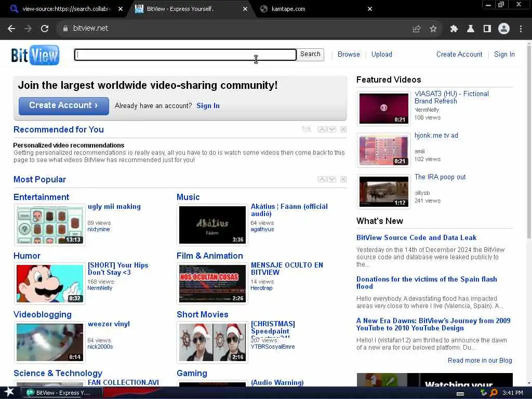The height and width of the screenshot is (399, 532).
Task: Click the 3:41 PM taskbar clock
Action: (512, 393)
